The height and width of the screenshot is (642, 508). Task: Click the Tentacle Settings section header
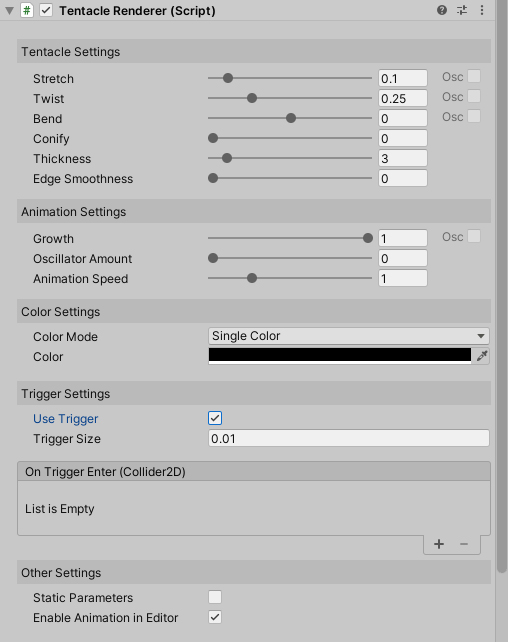254,52
